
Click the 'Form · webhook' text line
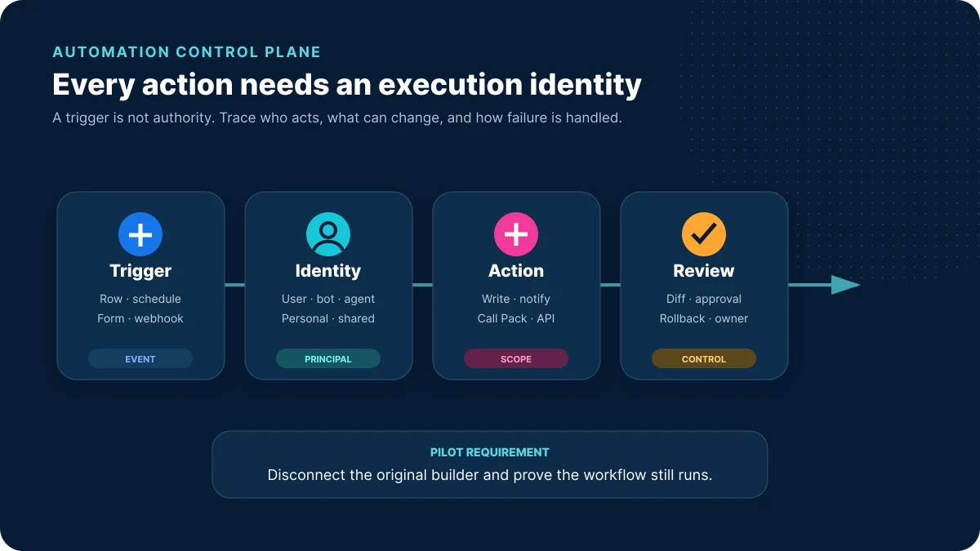tap(140, 318)
